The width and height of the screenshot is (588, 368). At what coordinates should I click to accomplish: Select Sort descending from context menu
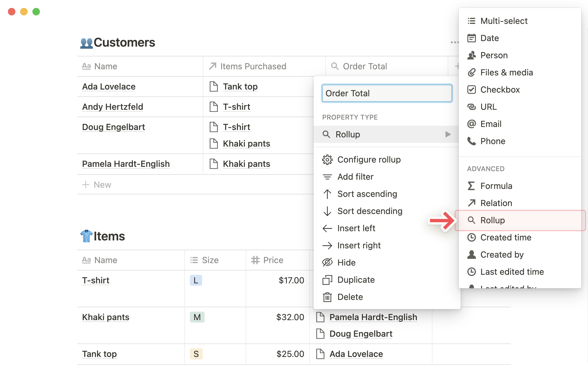[x=370, y=211]
